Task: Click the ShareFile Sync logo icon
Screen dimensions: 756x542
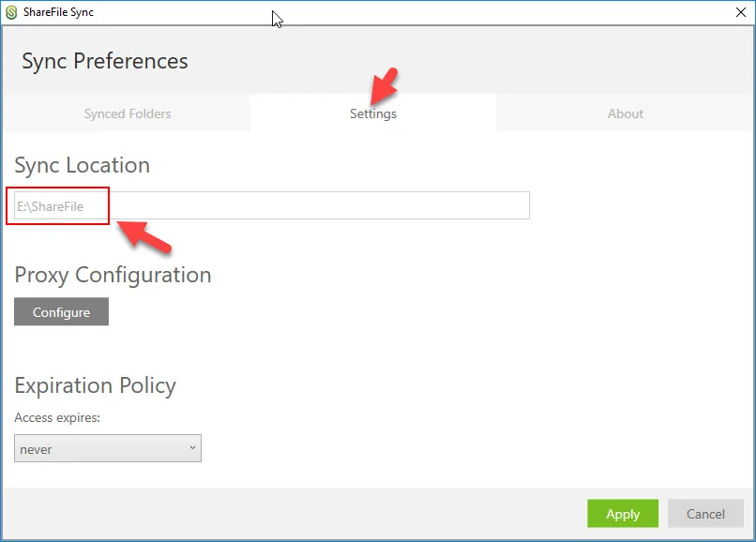Action: (11, 12)
